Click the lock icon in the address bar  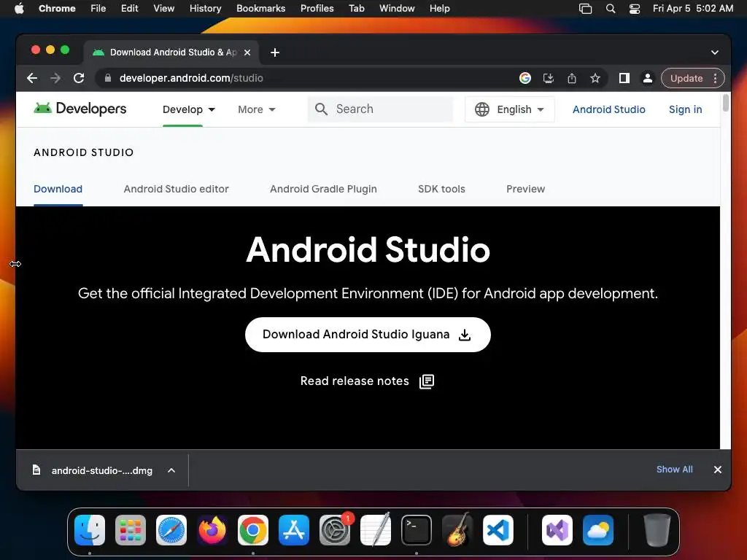[x=108, y=78]
